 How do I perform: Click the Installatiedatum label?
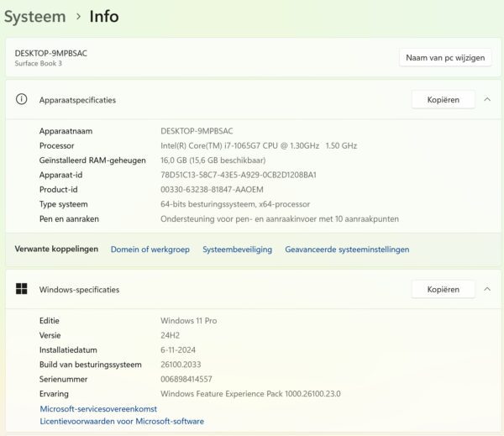[x=68, y=349]
